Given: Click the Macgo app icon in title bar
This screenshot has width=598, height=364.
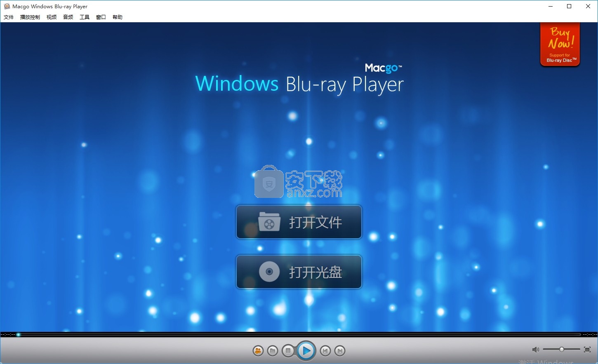Looking at the screenshot, I should click(7, 6).
